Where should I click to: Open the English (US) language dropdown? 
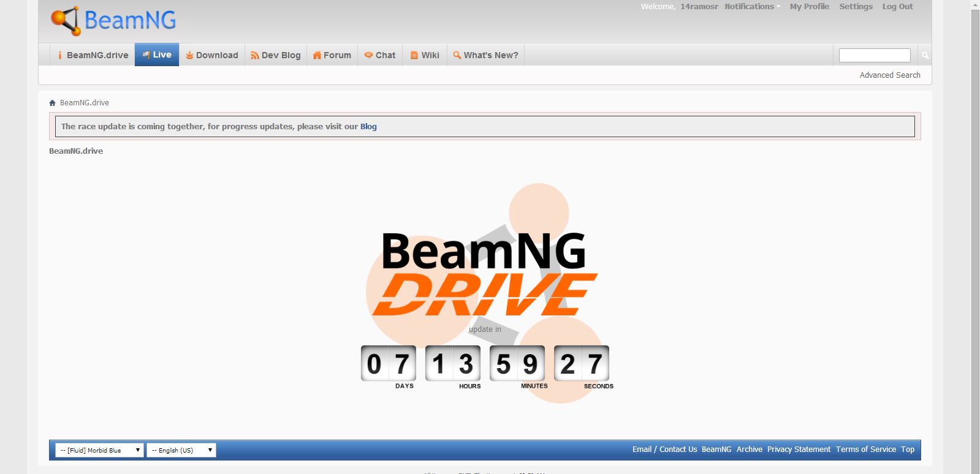(181, 450)
